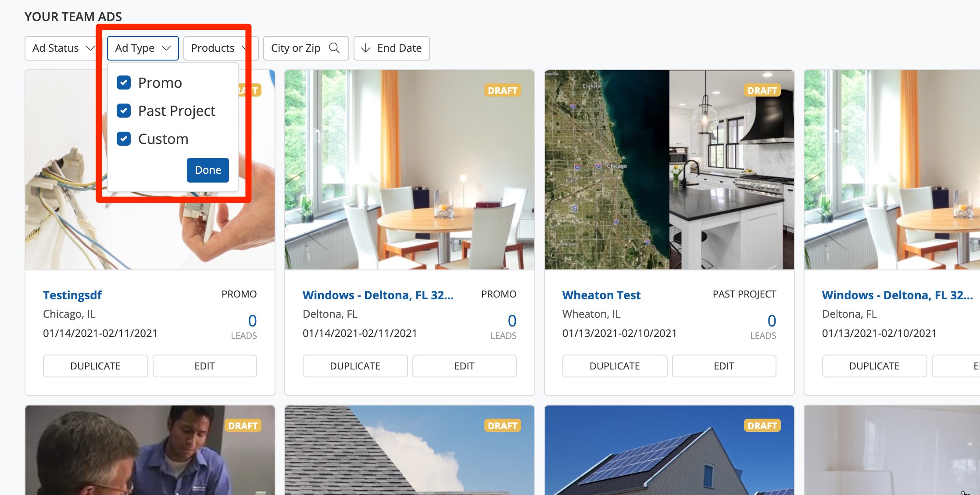This screenshot has height=495, width=980.
Task: Toggle the Past Project checkbox
Action: coord(124,111)
